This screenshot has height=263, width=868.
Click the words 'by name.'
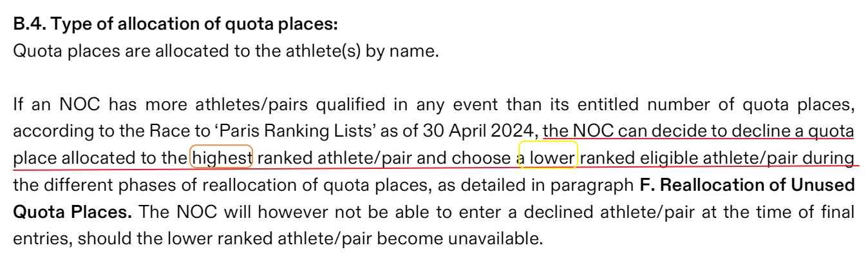click(402, 52)
